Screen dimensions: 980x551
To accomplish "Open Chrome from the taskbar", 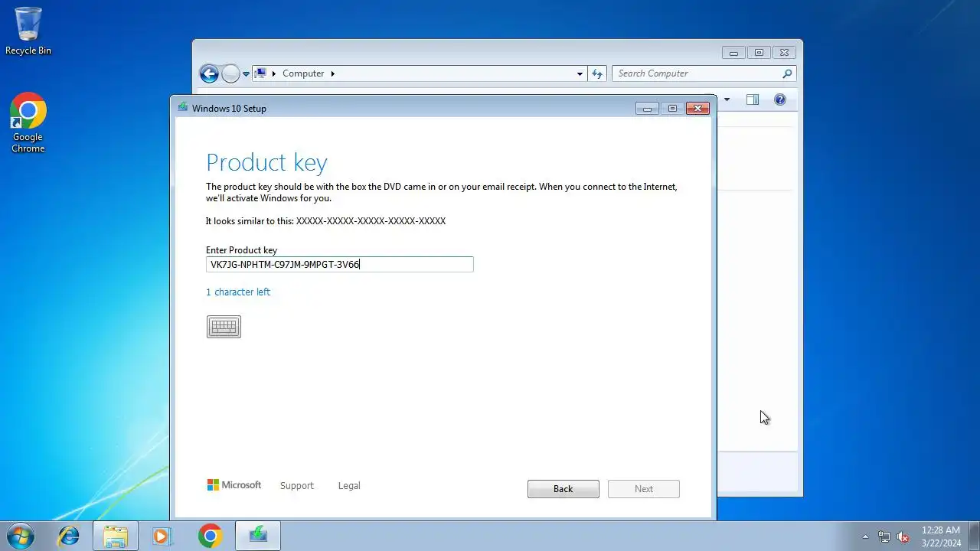I will pos(210,536).
